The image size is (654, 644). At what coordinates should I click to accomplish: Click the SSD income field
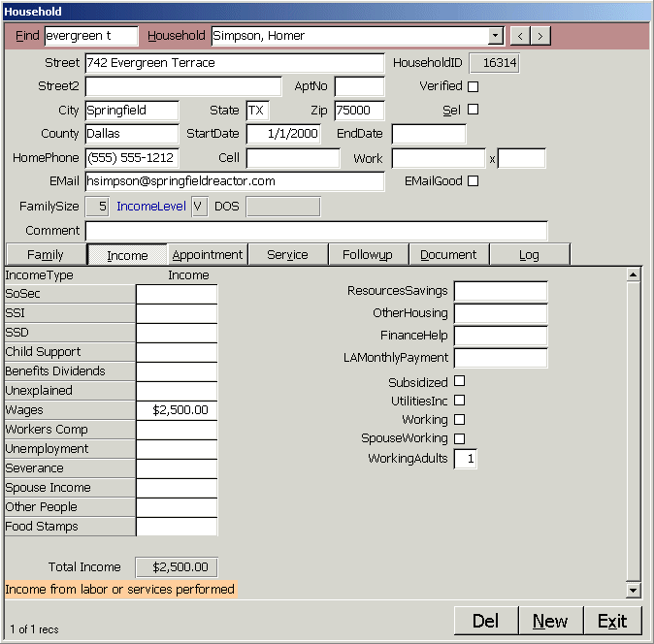pos(177,333)
